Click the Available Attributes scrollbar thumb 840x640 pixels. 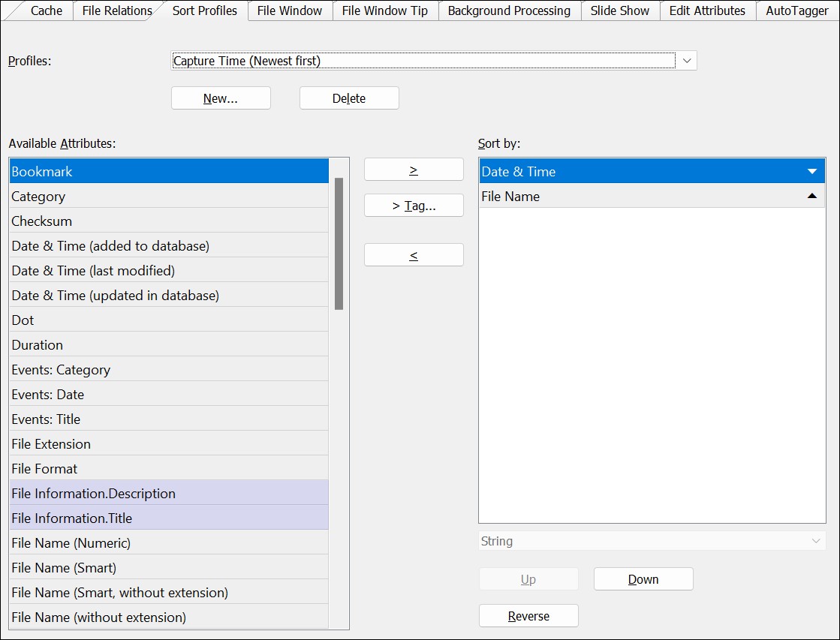point(339,244)
